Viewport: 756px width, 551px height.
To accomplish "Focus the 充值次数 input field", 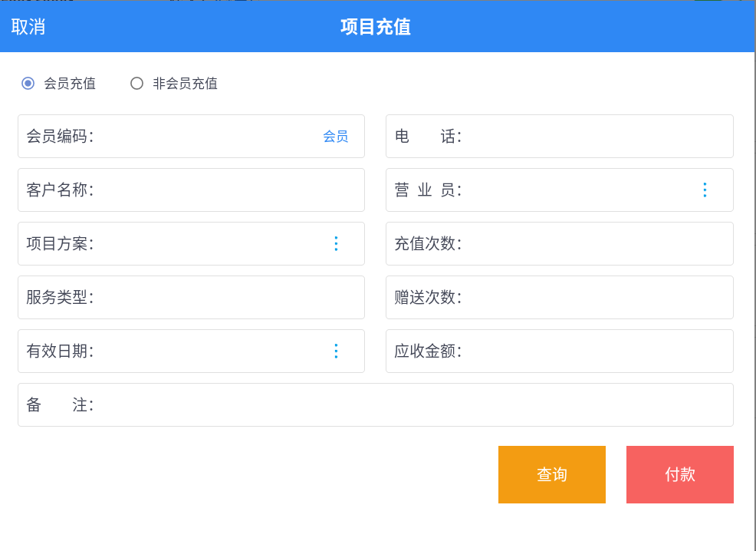I will [559, 244].
